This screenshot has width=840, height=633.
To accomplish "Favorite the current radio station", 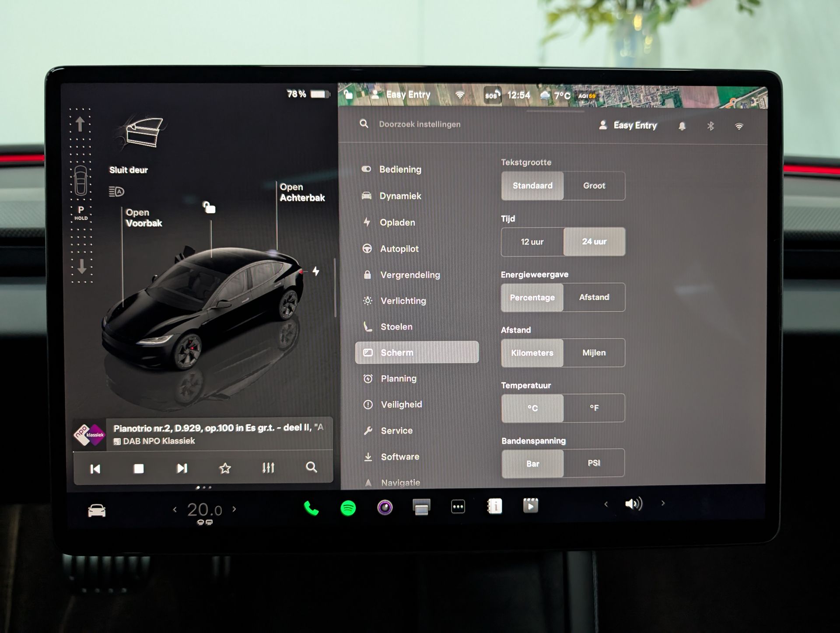I will [x=225, y=468].
